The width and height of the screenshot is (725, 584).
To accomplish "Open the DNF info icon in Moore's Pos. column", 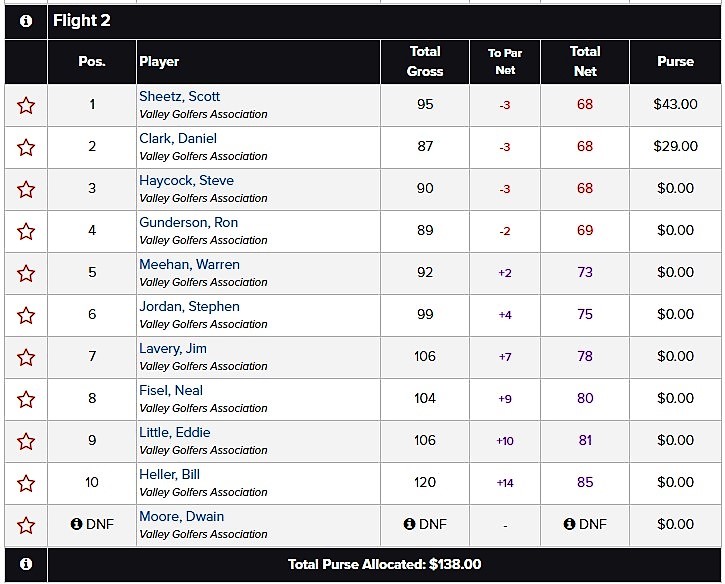I will [76, 524].
